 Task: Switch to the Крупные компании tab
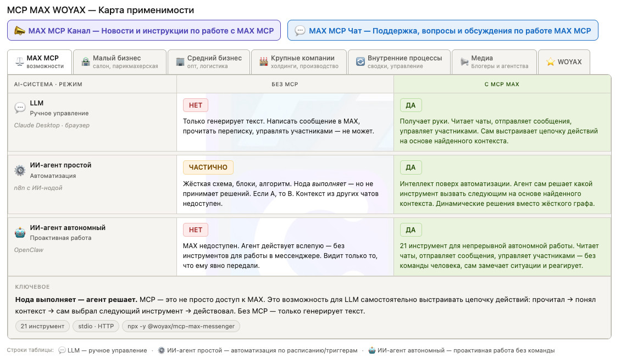coord(299,61)
